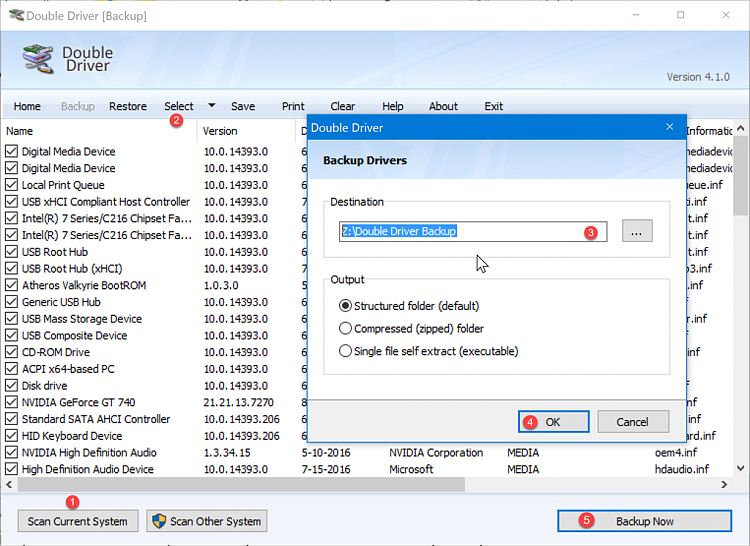Click version 1.0.3.0 cell
The height and width of the screenshot is (546, 750).
(221, 285)
